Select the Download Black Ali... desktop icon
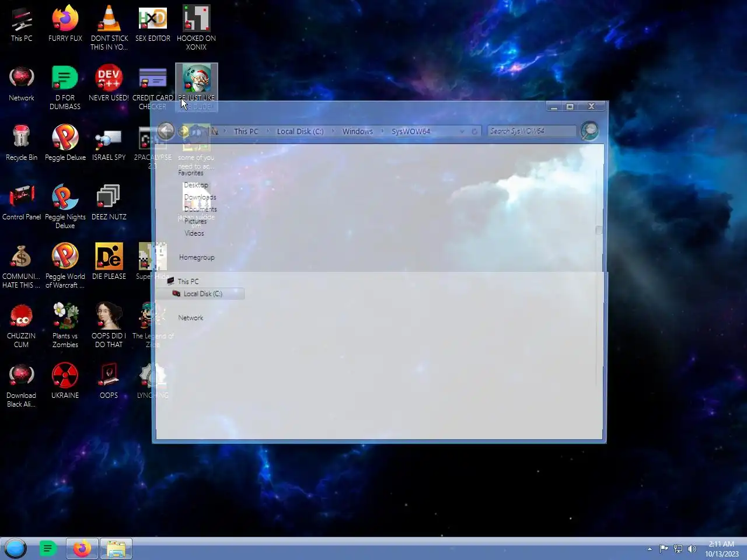Screen dimensions: 747x560 pos(22,384)
